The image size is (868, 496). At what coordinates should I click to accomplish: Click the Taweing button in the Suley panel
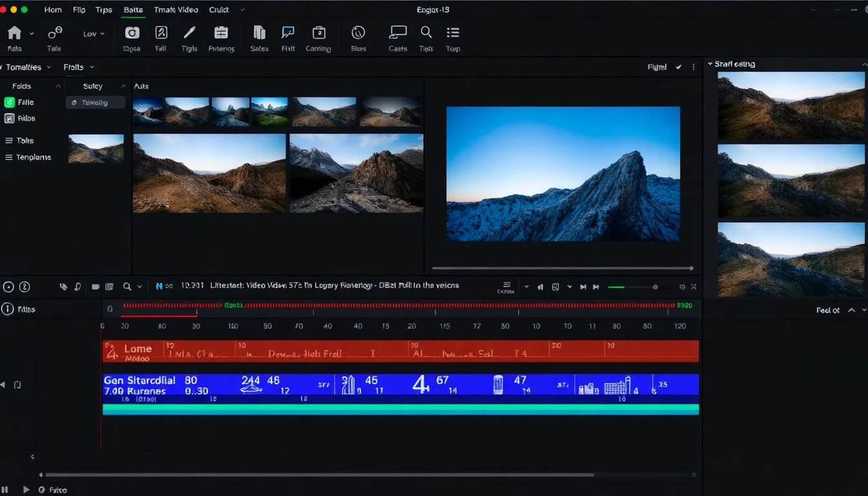coord(95,102)
